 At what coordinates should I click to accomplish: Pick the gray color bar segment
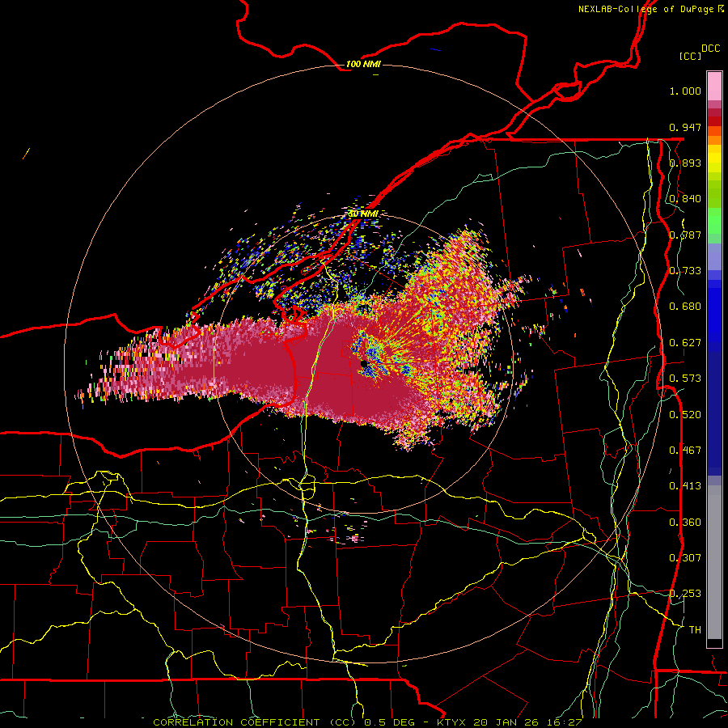coord(714,562)
